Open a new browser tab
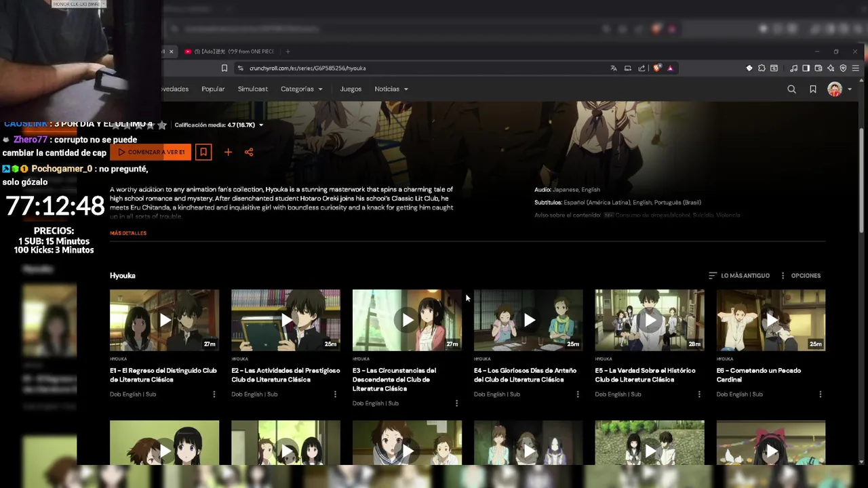Screen dimensions: 868x488 pos(288,52)
